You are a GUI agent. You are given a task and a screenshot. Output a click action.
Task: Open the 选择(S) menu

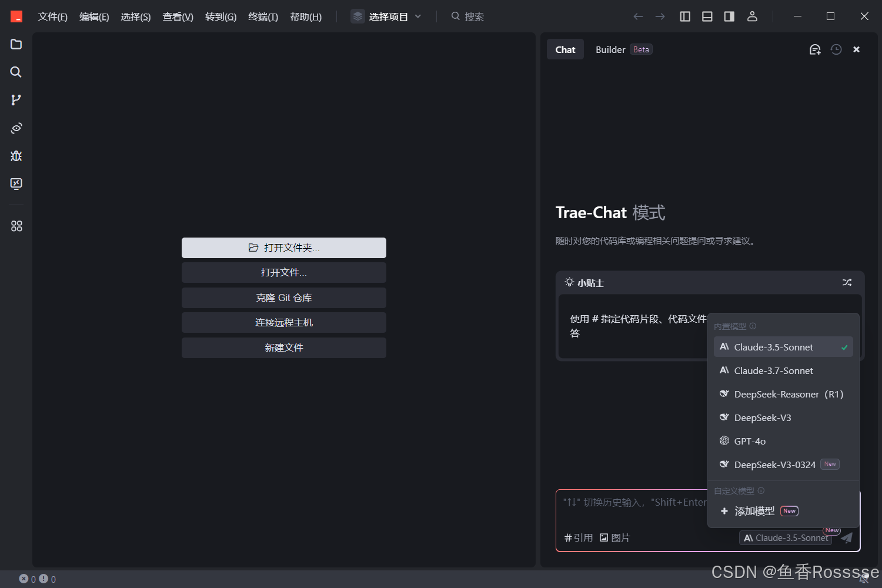[136, 16]
